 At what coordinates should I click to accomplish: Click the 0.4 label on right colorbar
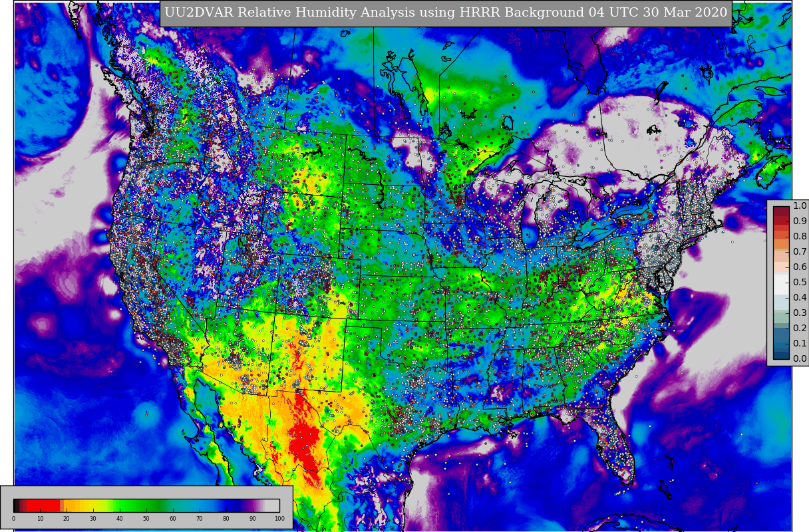tap(800, 298)
